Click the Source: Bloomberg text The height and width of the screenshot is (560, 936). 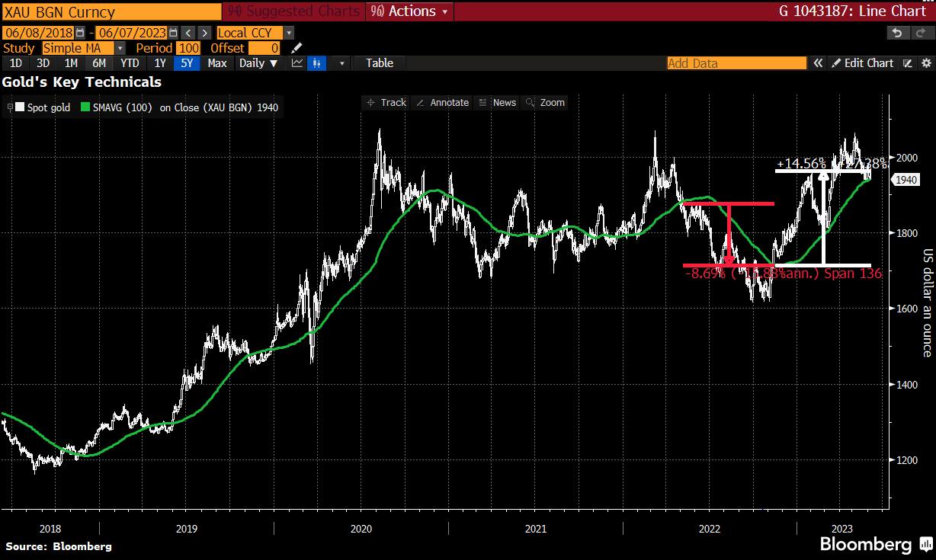point(59,546)
